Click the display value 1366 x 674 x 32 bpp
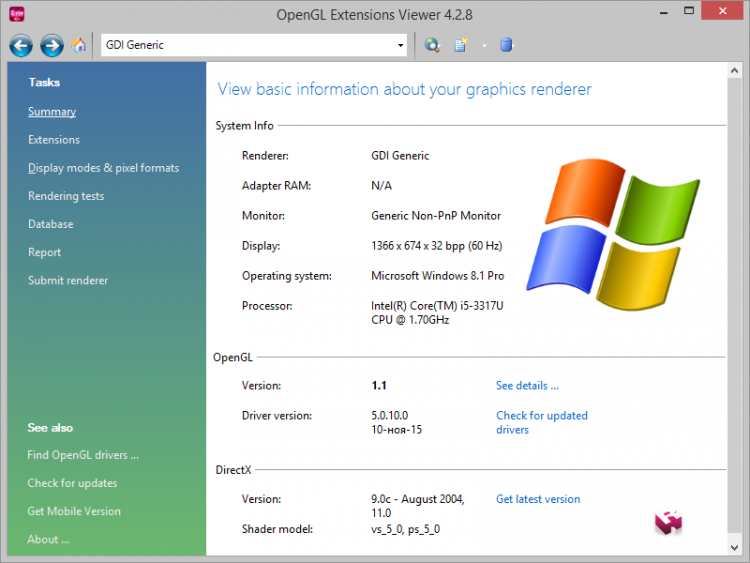Screen dimensions: 750x563 point(436,246)
